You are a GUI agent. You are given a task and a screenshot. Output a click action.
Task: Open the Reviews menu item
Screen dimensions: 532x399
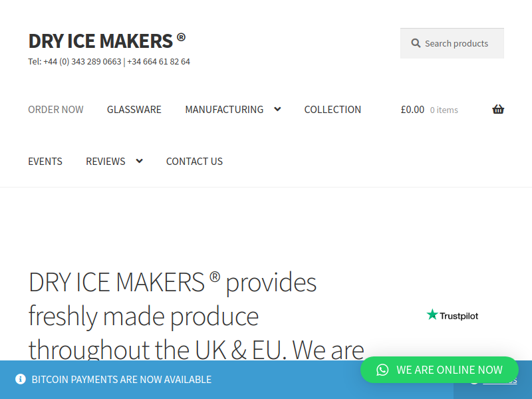106,162
